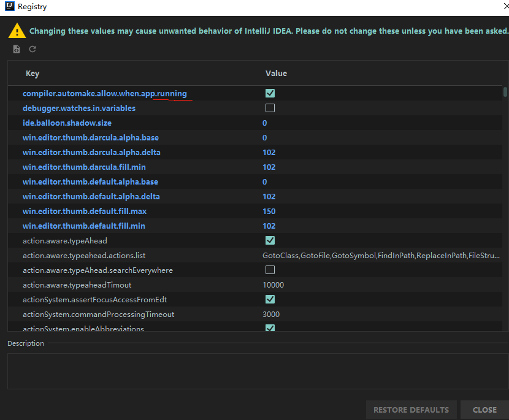509x420 pixels.
Task: Close the Registry dialog window
Action: click(x=506, y=6)
